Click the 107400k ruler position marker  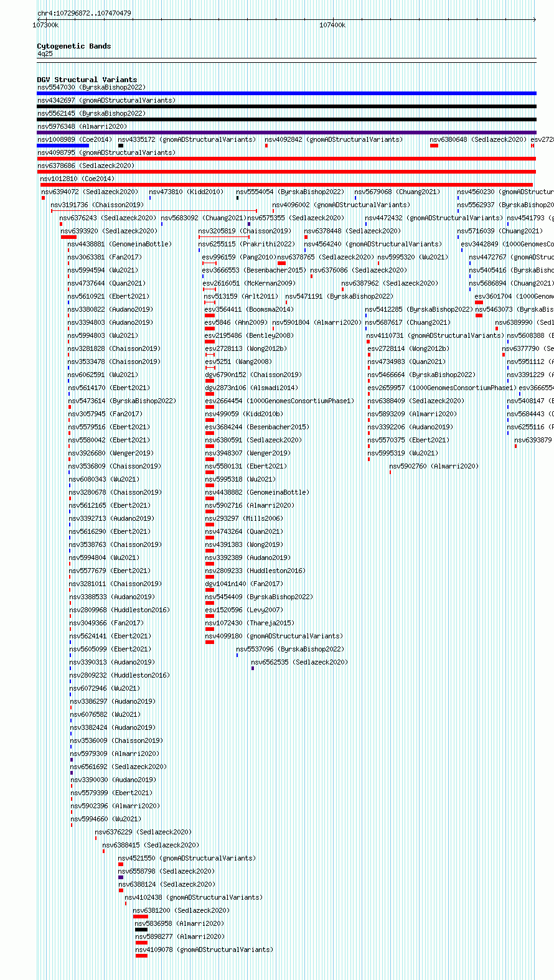[x=332, y=25]
